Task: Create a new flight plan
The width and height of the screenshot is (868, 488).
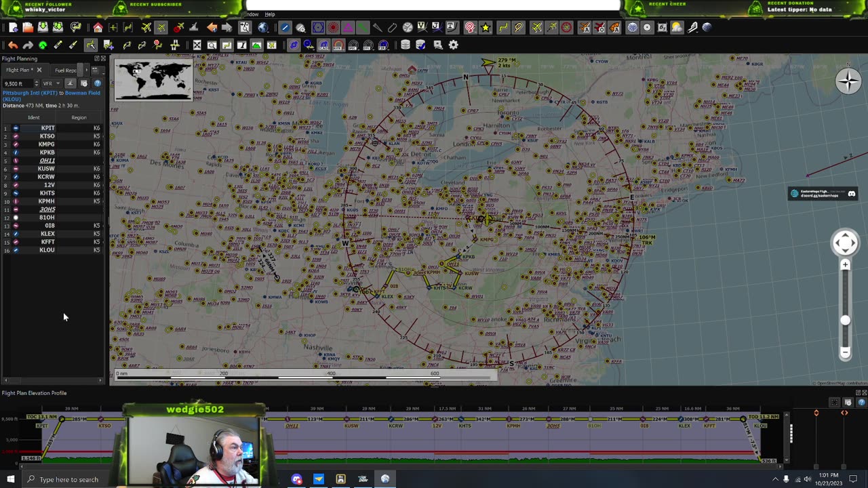Action: (14, 27)
